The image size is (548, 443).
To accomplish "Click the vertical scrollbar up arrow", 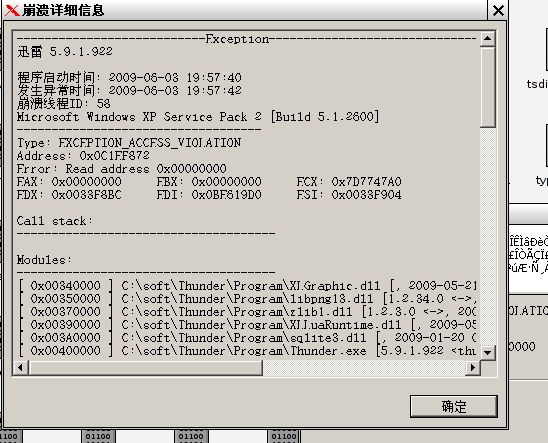I will pos(488,38).
